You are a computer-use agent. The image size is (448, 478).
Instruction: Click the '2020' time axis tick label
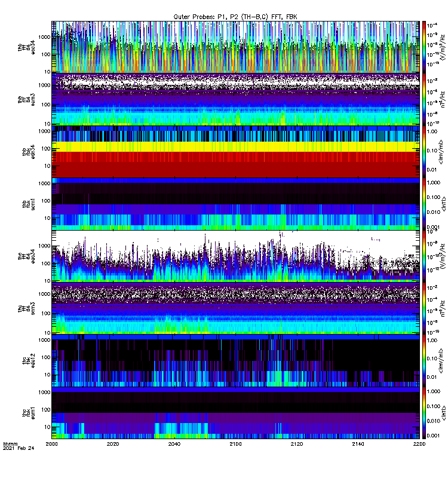pos(113,444)
